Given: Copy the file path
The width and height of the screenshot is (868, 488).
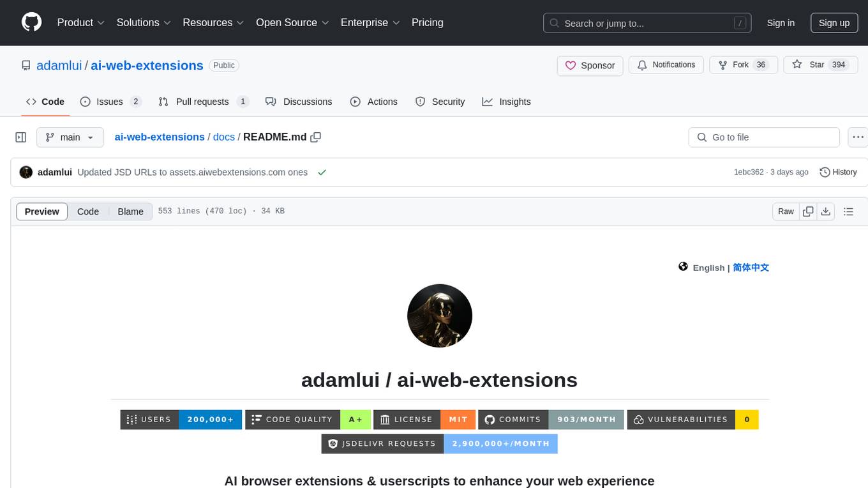Looking at the screenshot, I should coord(315,137).
